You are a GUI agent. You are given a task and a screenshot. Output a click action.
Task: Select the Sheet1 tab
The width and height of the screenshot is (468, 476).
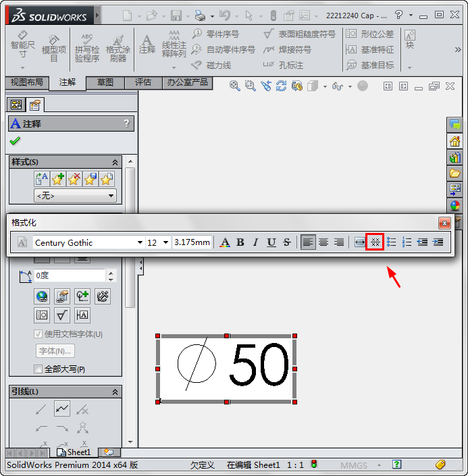[74, 452]
